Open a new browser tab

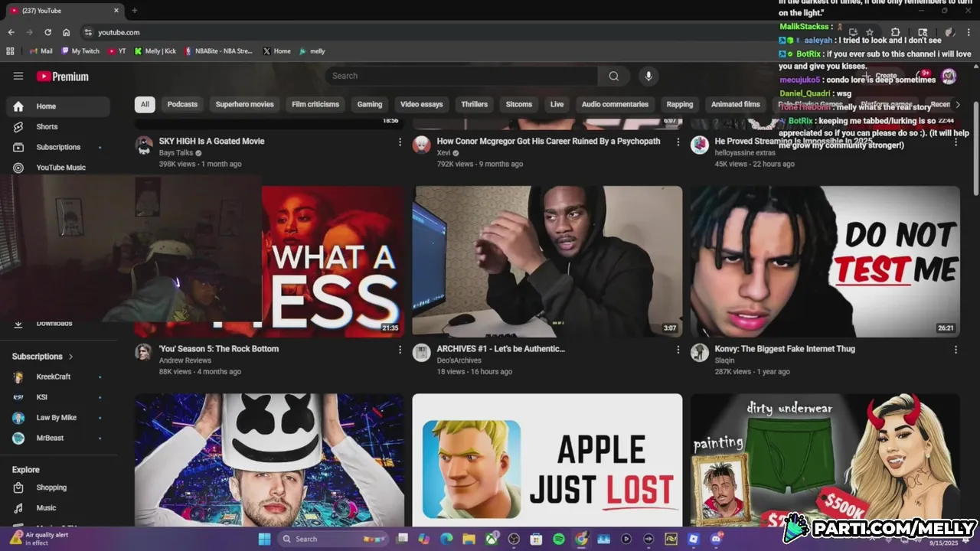(x=134, y=11)
